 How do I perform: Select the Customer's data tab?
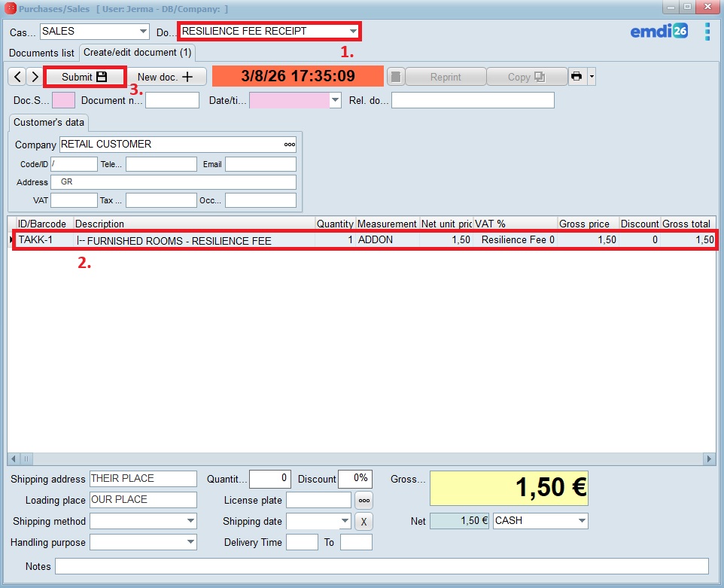pyautogui.click(x=48, y=123)
